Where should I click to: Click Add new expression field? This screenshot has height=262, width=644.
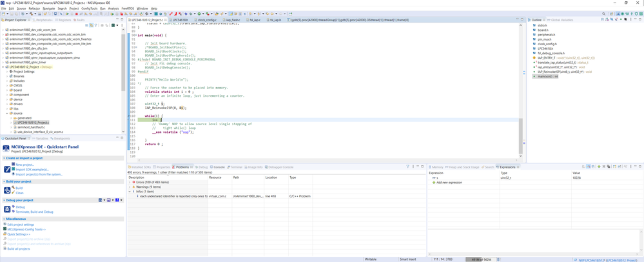pos(449,182)
